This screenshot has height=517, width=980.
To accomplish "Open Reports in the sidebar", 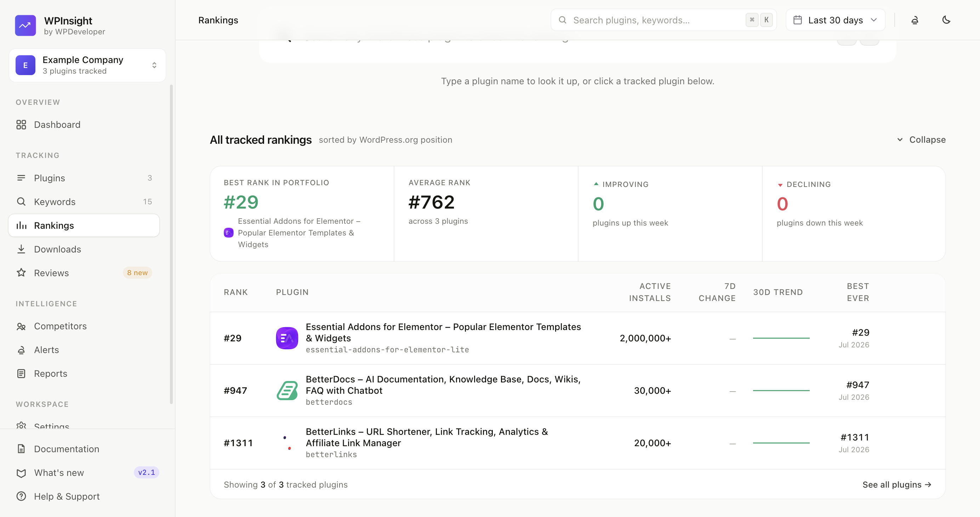I will click(x=84, y=374).
